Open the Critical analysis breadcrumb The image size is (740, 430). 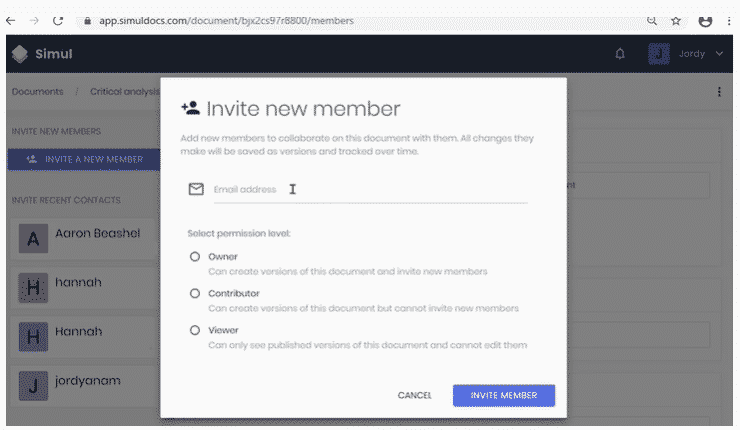(125, 92)
